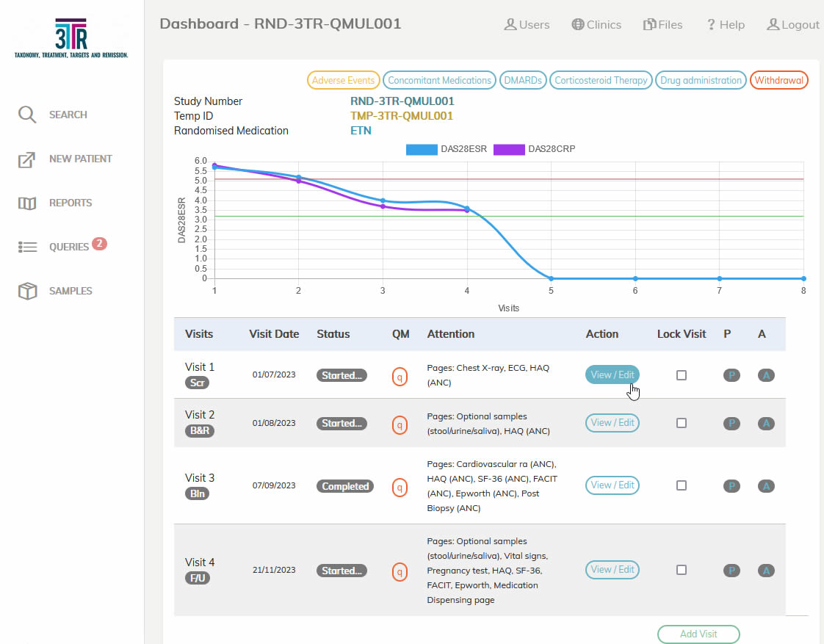Click View / Edit for Visit 1
824x644 pixels.
pyautogui.click(x=612, y=375)
